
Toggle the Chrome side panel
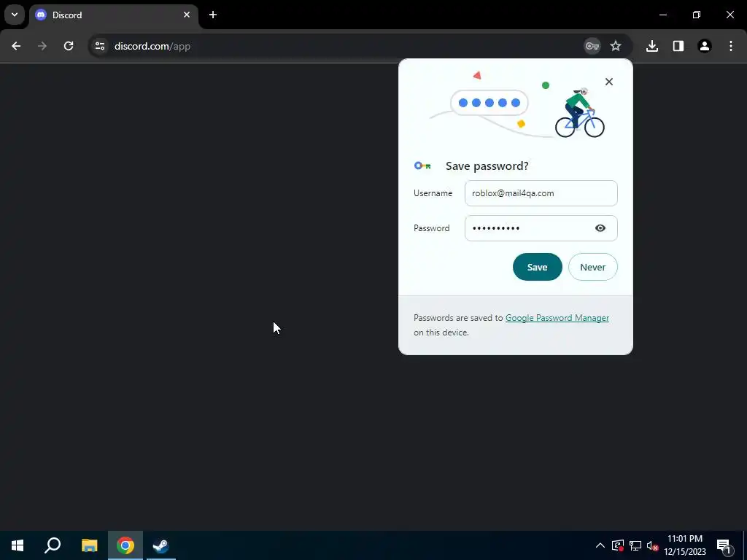point(678,46)
